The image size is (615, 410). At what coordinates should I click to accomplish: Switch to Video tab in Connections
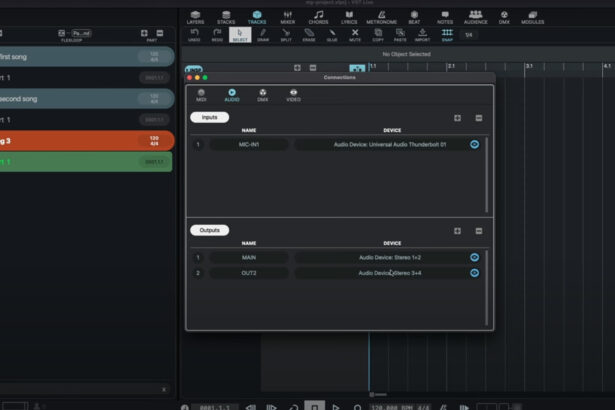coord(293,95)
